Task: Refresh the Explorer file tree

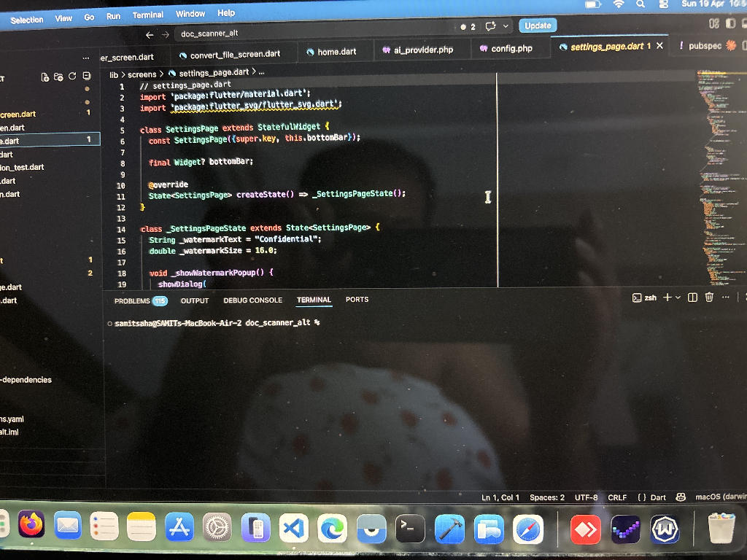Action: coord(72,77)
